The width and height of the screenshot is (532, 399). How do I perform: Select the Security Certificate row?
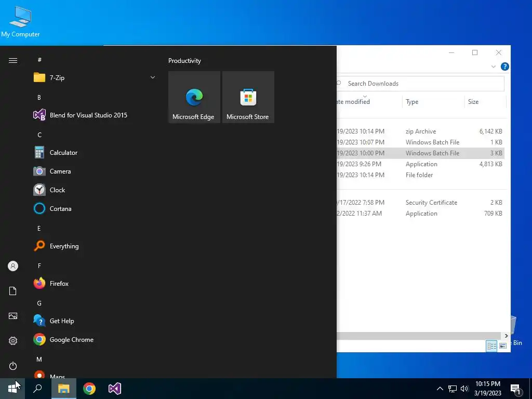click(421, 203)
